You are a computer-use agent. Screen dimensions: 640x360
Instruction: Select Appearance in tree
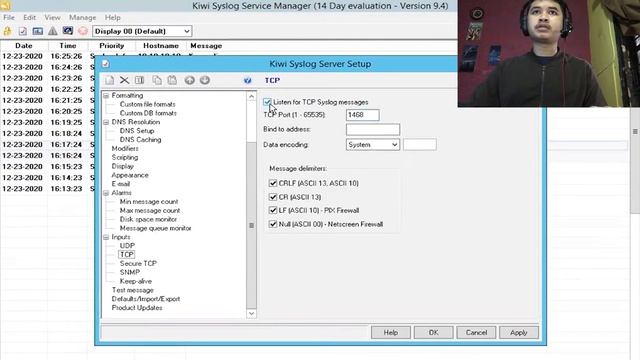tap(130, 175)
